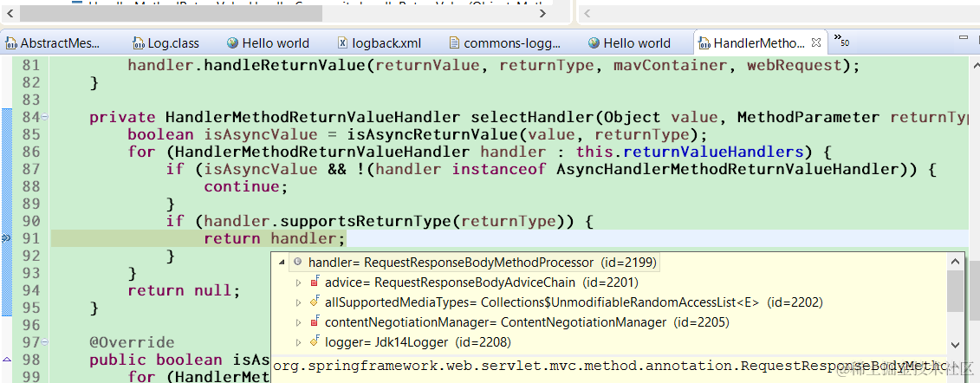Expand the logger field in debug hover
Viewport: 980px width, 383px height.
299,342
